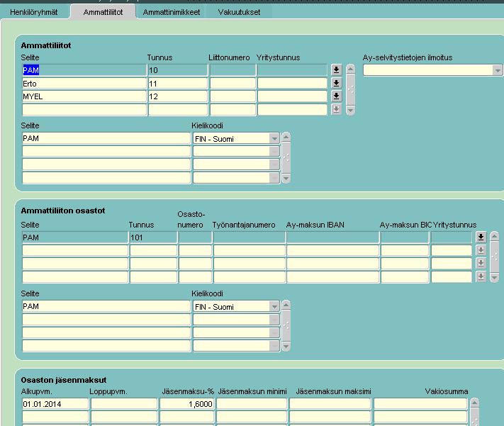
Task: Open second Kielikoodi dropdown in Ammattiliitot section
Action: tap(274, 152)
